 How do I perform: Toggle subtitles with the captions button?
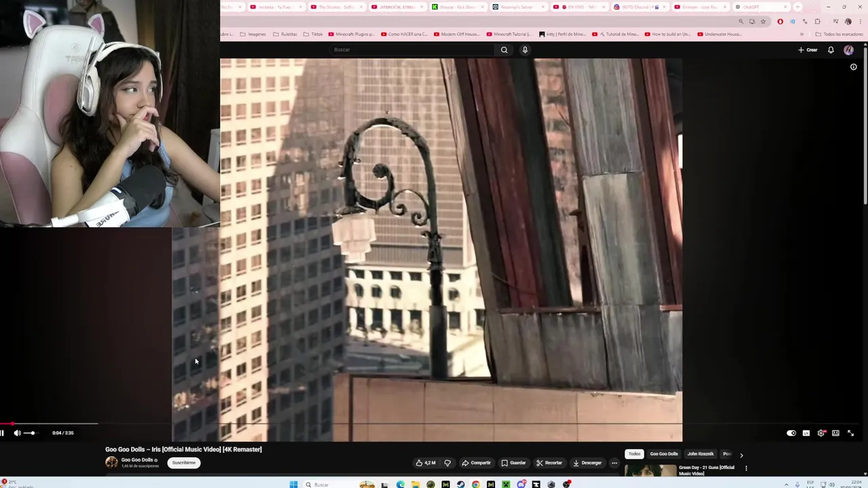tap(806, 433)
